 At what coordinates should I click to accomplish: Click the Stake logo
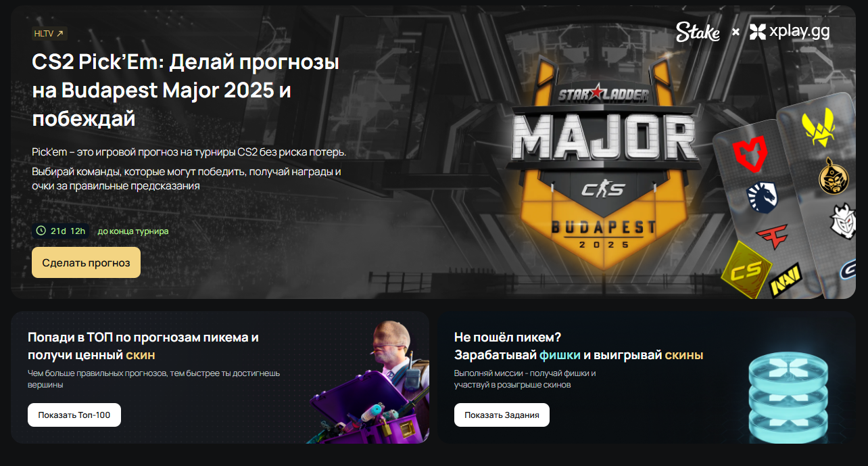698,31
